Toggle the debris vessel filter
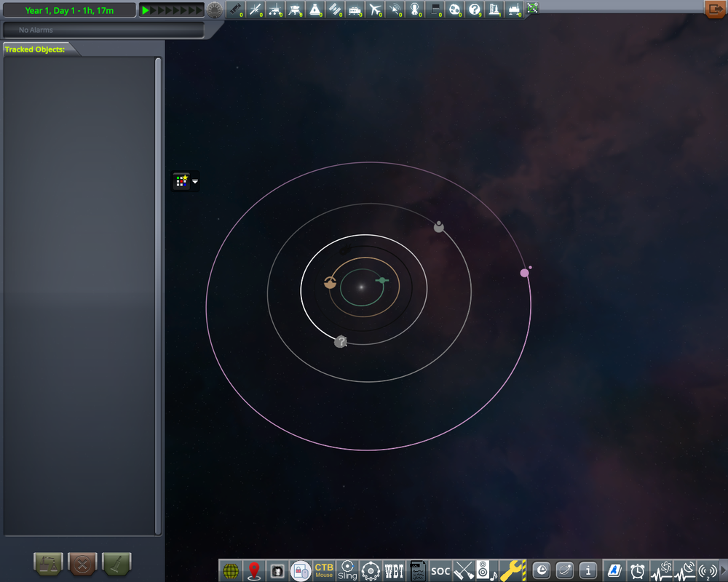Viewport: 728px width, 582px height. click(236, 9)
